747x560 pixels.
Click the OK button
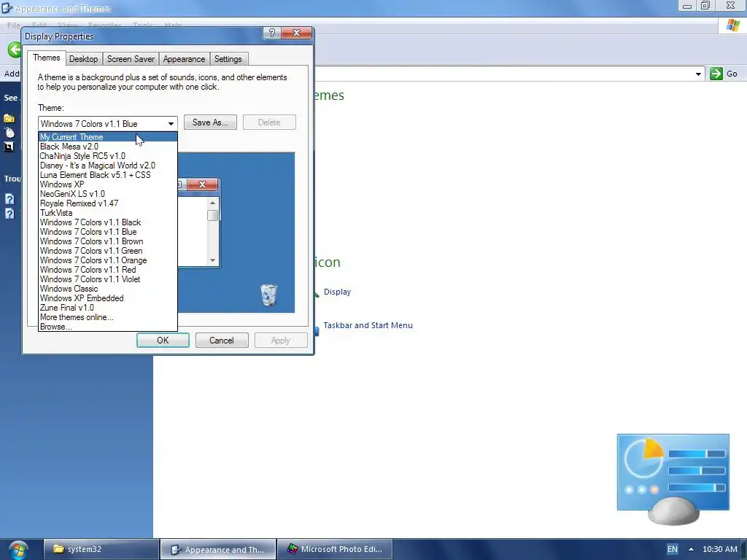[163, 341]
